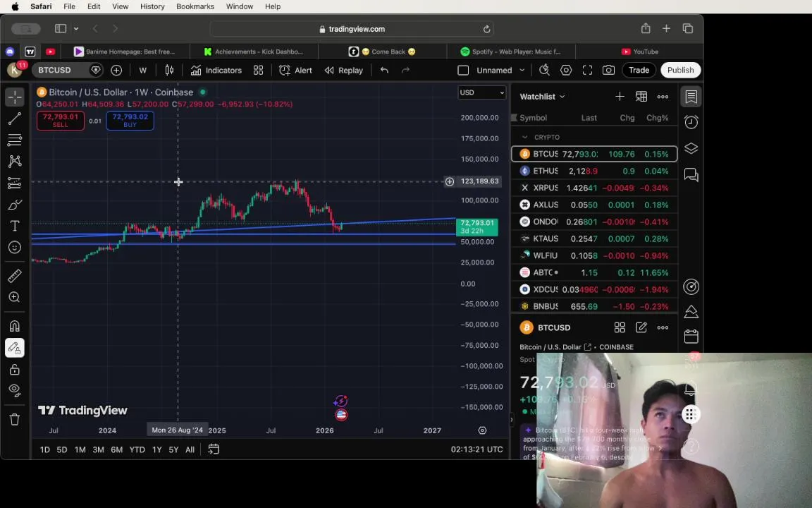Screen dimensions: 812x508
Task: Open price scale settings gear icon
Action: [x=482, y=430]
